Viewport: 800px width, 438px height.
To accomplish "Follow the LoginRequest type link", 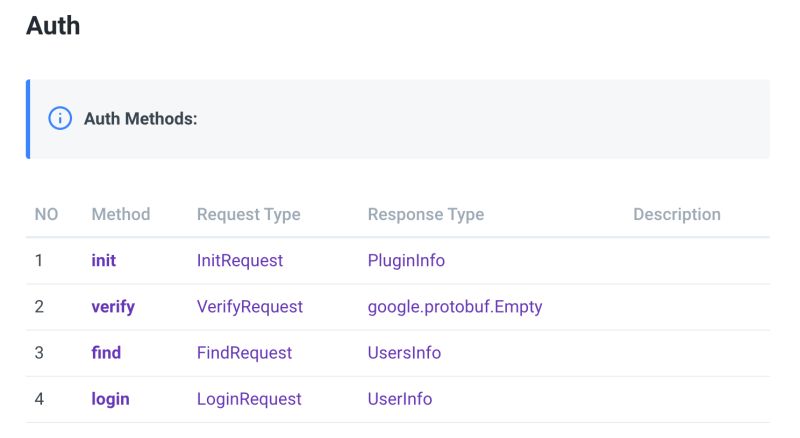I will 249,399.
